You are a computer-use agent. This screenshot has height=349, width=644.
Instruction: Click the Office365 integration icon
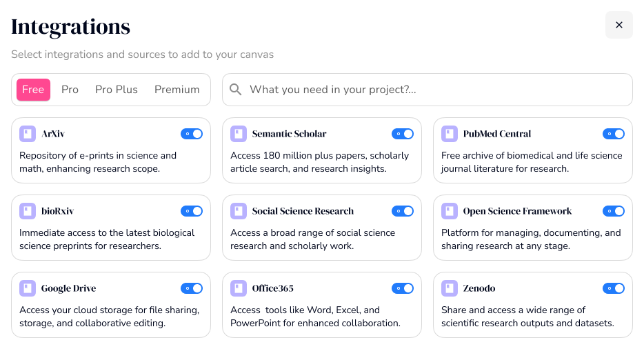[x=239, y=288]
